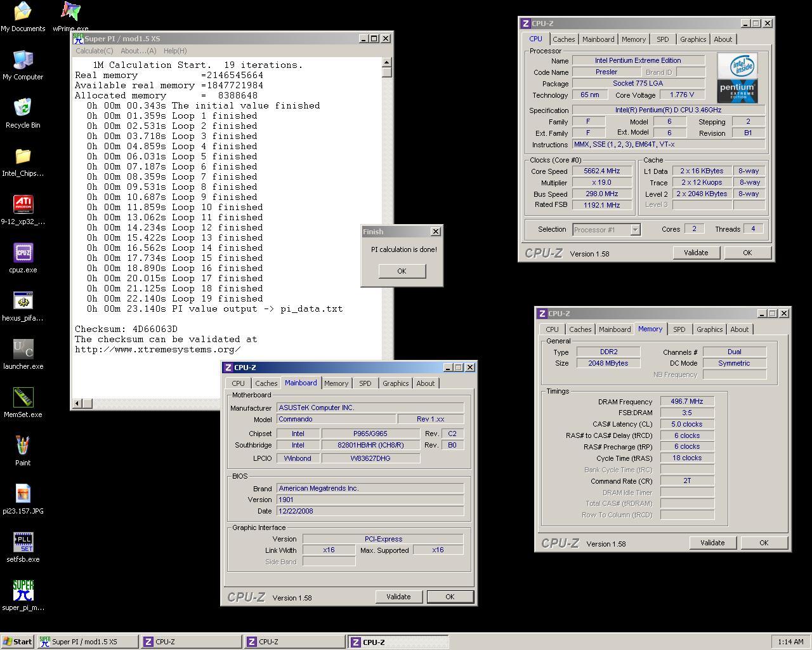Open Graphics tab in top-right CPU-Z window
This screenshot has width=812, height=650.
(693, 39)
